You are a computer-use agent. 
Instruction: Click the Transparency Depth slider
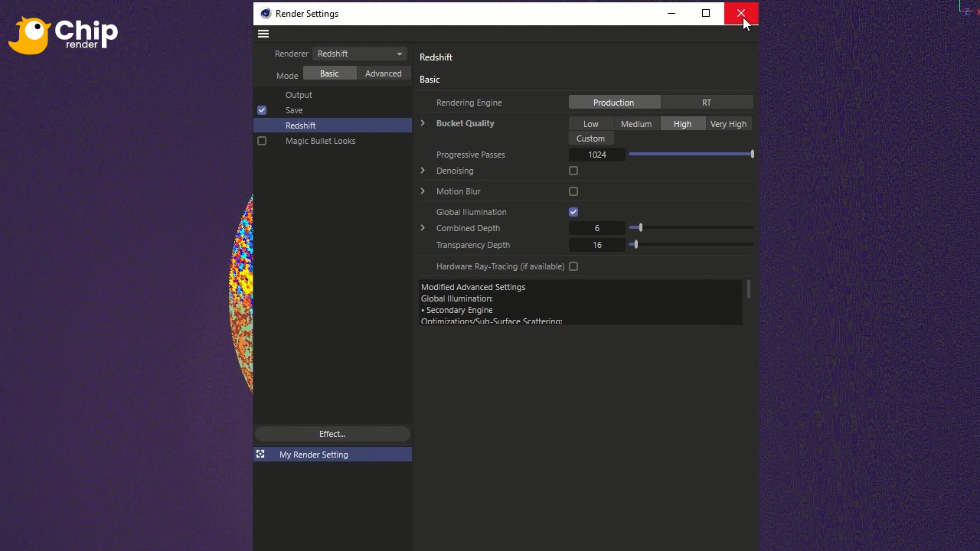tap(691, 245)
